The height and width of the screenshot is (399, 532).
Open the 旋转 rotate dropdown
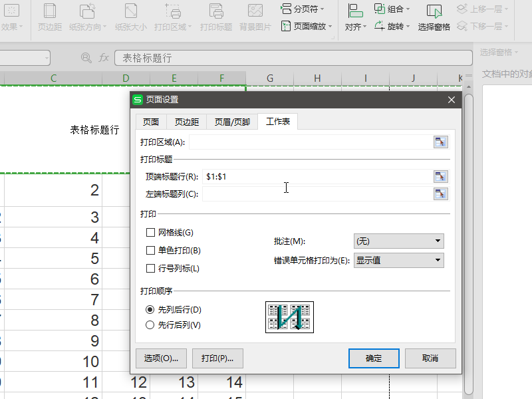click(x=392, y=26)
